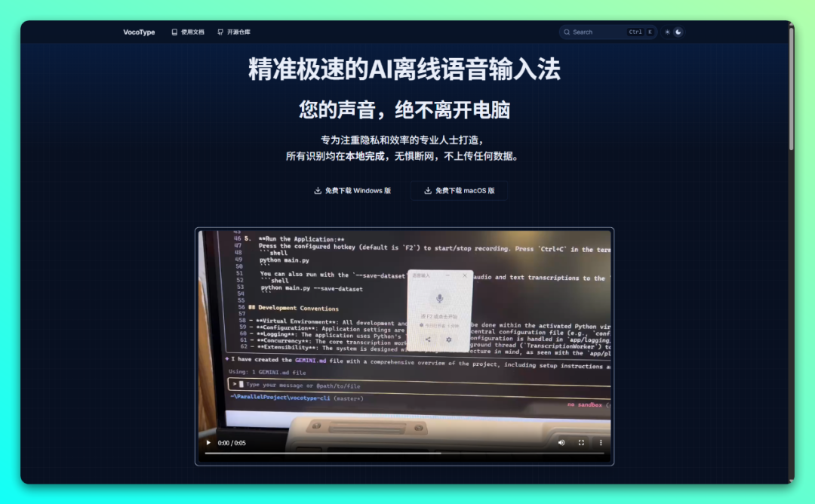Viewport: 815px width, 504px height.
Task: Switch to dark theme with the moon icon
Action: coord(678,32)
